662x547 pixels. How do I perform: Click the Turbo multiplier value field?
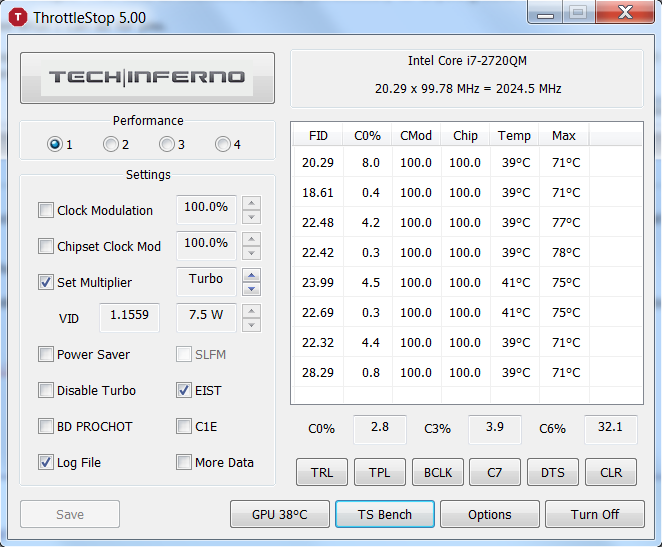click(206, 282)
